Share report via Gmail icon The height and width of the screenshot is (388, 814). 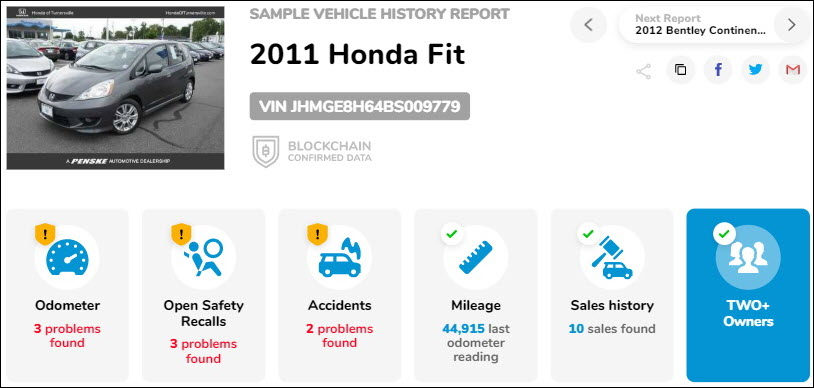click(x=793, y=70)
